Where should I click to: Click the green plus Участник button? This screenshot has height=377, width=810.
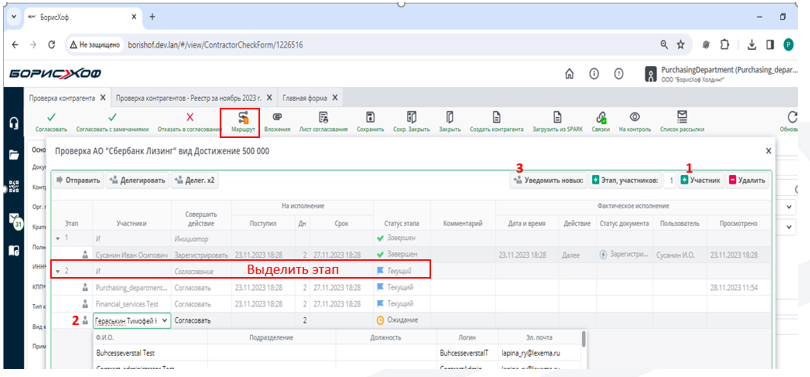point(700,180)
